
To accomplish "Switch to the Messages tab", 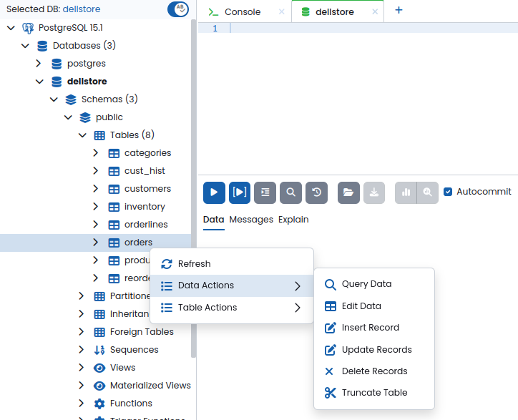I will [251, 220].
